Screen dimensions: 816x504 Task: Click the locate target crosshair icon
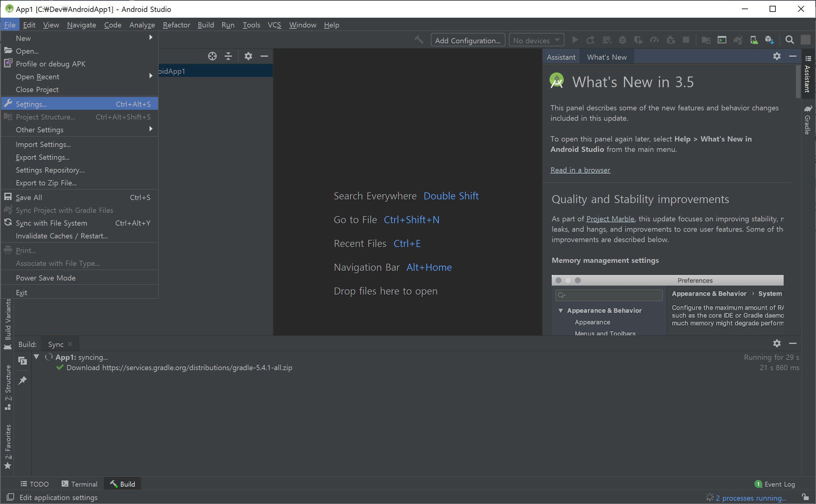tap(212, 56)
